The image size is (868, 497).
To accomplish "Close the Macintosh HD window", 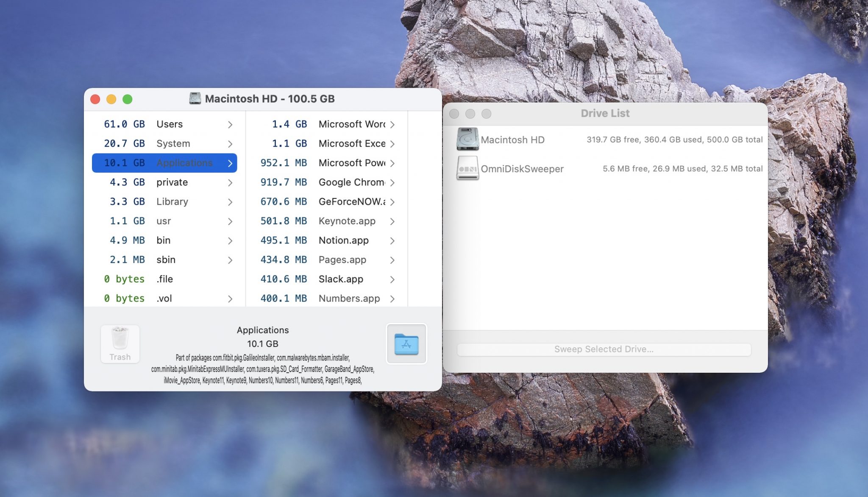I will coord(95,99).
